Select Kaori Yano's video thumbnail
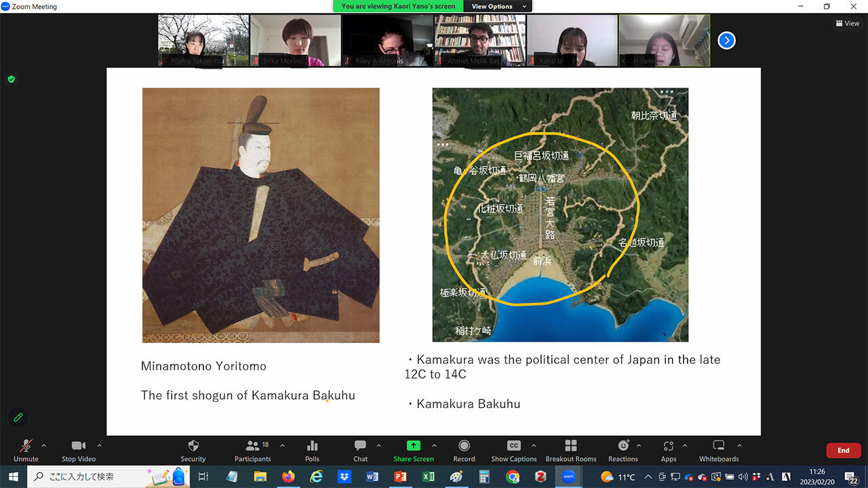 pyautogui.click(x=665, y=40)
